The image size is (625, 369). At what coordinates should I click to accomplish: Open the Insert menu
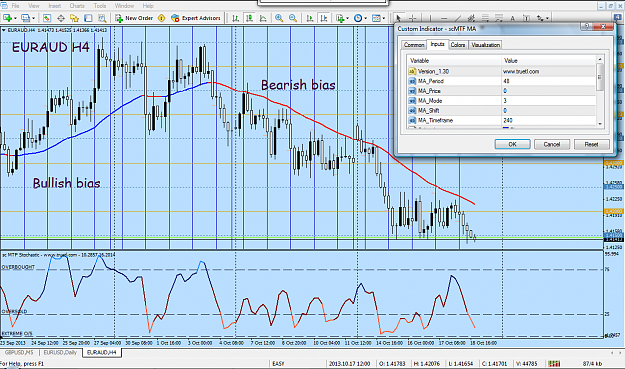pos(55,6)
